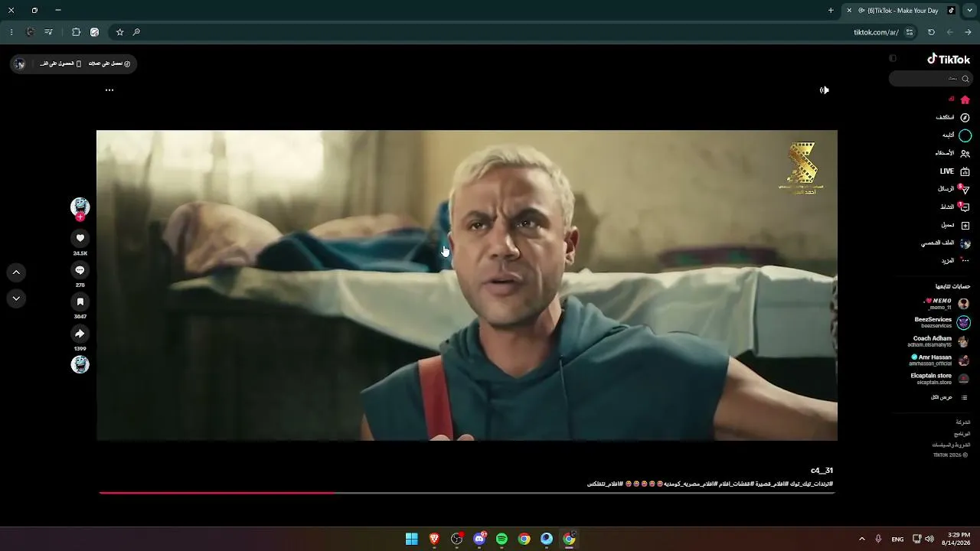Open a new browser tab
Screen dimensions: 980x551
click(x=831, y=11)
